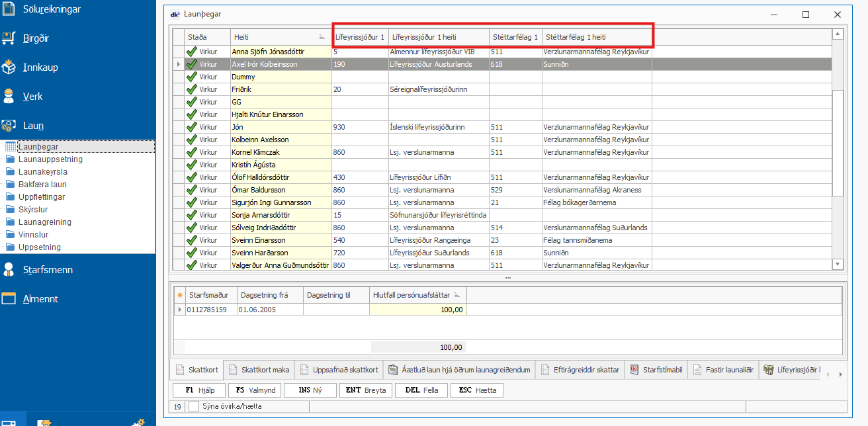This screenshot has height=426, width=868.
Task: Open the Launakeyrsla folder in sidebar
Action: tap(42, 172)
